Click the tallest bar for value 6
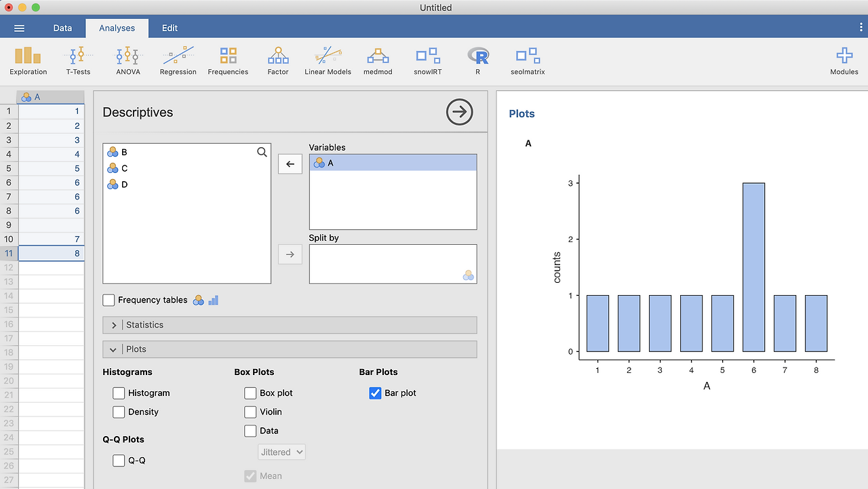868x489 pixels. click(x=753, y=267)
